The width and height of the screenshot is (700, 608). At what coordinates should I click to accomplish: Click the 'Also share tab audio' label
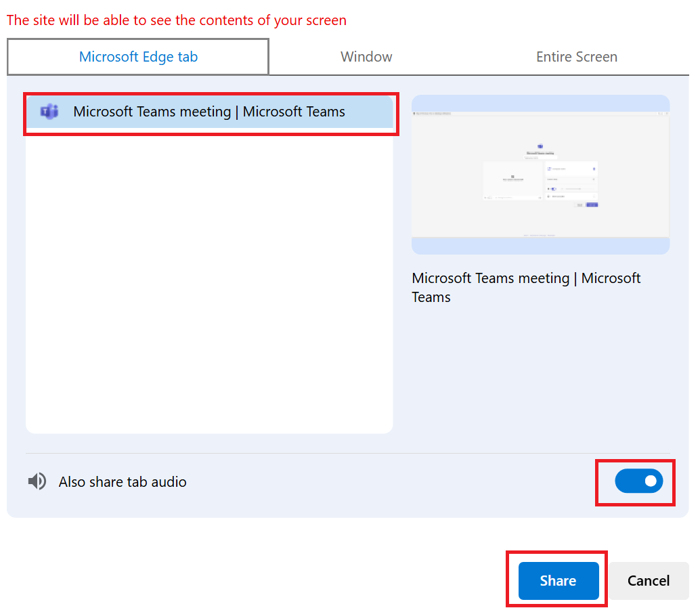[x=123, y=482]
